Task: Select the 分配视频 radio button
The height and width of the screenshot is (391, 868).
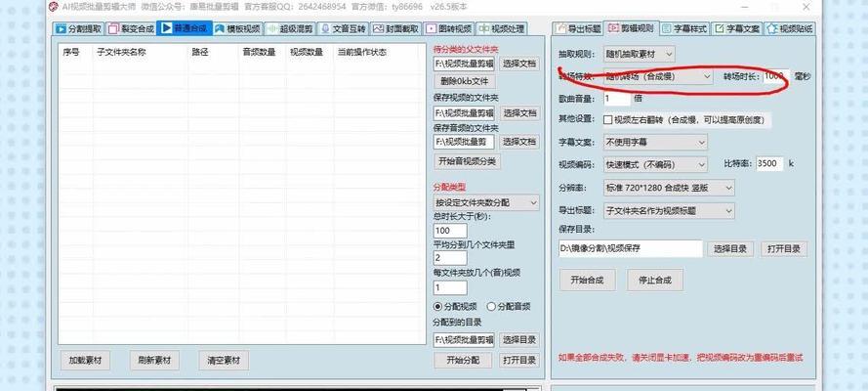Action: point(437,306)
